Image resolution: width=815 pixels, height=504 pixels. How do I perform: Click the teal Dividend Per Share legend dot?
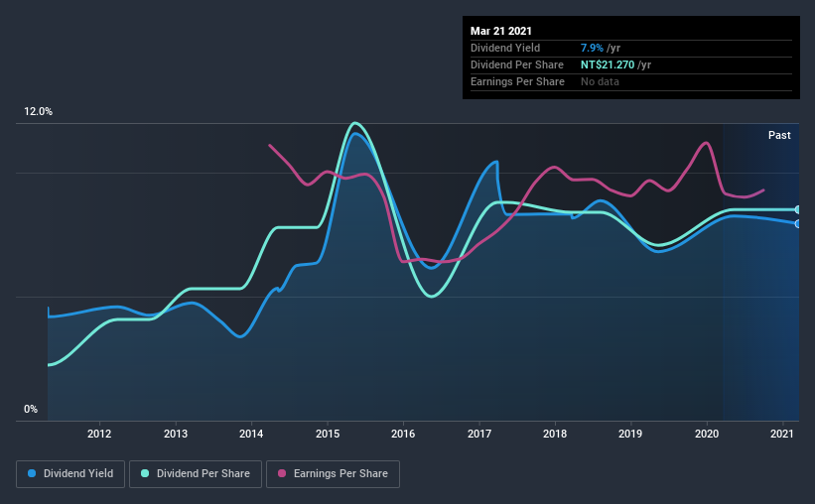tap(145, 473)
